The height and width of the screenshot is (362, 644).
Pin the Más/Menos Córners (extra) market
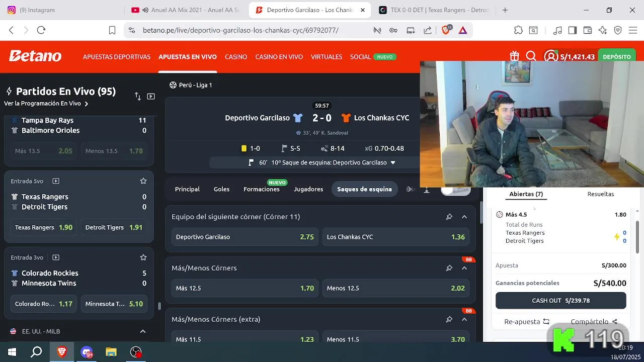pos(449,319)
